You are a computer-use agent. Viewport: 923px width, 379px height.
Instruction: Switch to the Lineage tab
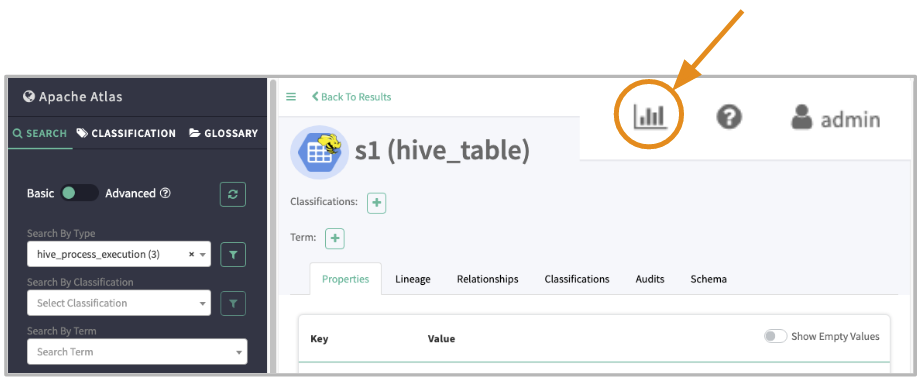coord(413,279)
